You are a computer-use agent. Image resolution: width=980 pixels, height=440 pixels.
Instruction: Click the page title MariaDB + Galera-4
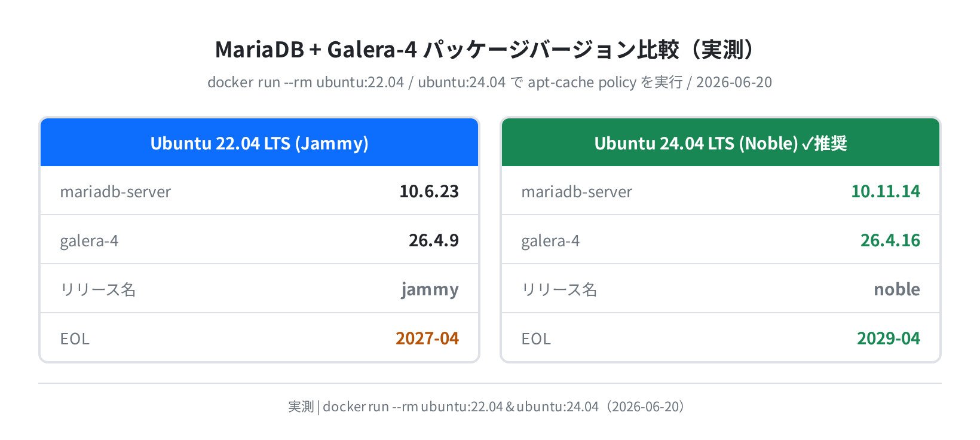(316, 49)
